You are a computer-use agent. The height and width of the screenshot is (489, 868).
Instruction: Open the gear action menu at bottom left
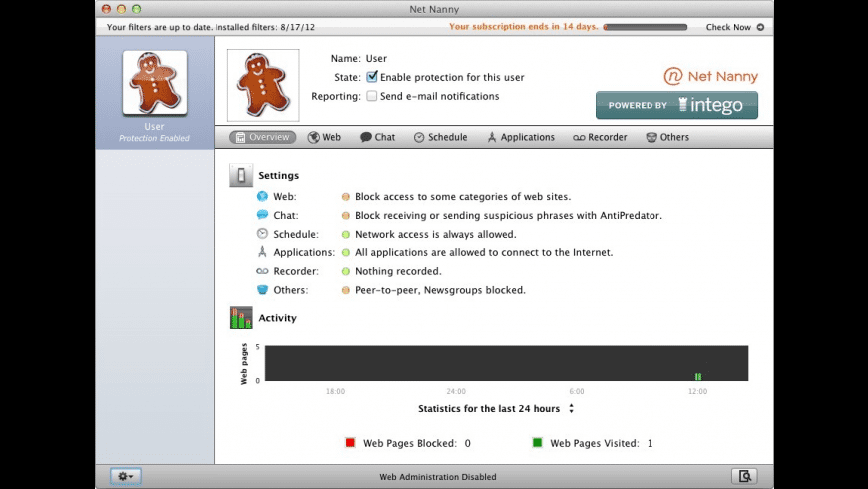(125, 476)
